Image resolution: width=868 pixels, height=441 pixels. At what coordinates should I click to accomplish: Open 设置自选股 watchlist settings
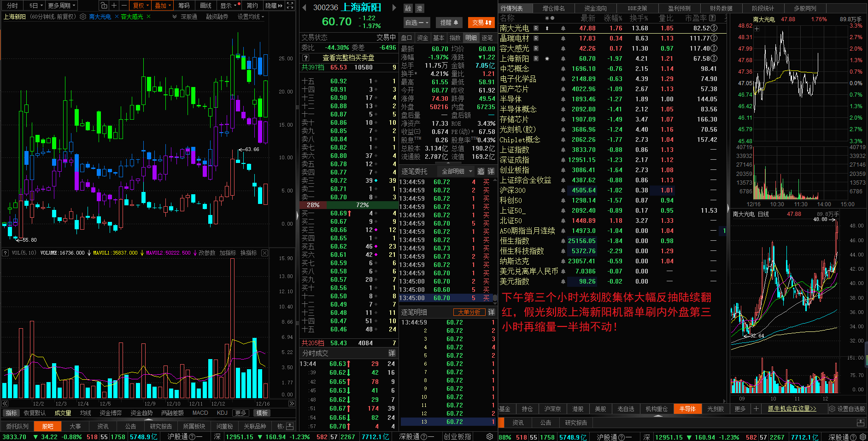[x=847, y=409]
